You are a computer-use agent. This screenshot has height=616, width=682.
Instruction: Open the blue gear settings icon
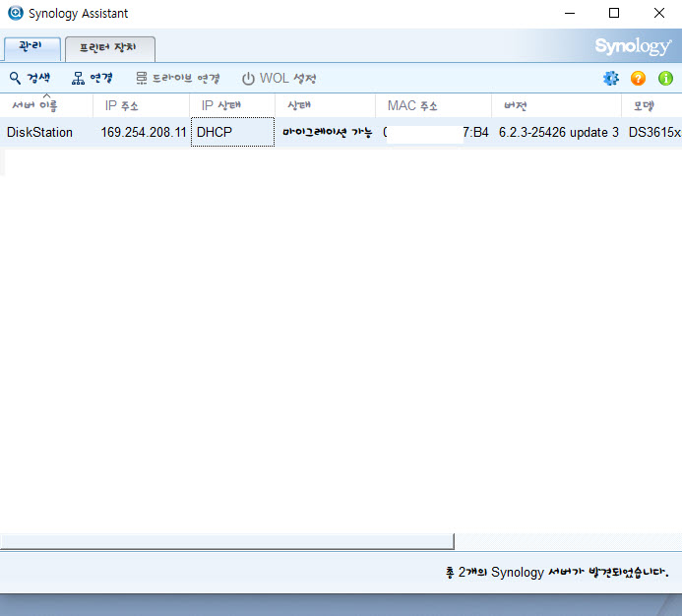tap(611, 79)
